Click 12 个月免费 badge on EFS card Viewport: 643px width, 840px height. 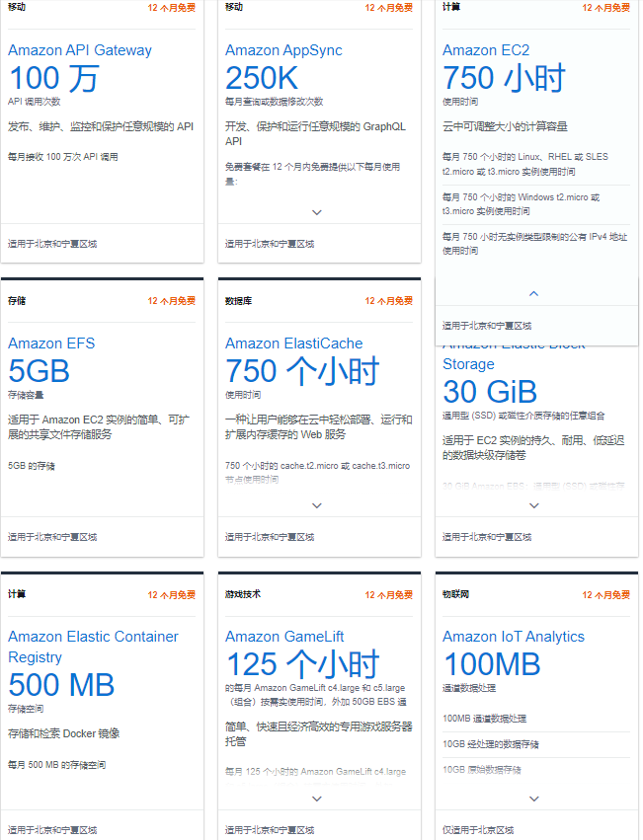[172, 300]
